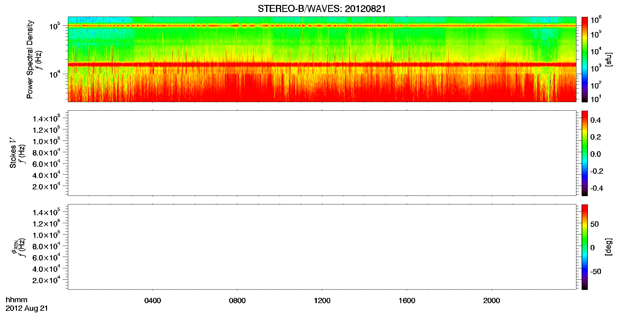Image resolution: width=644 pixels, height=332 pixels.
Task: Click the power spectral density colorbar
Action: click(585, 59)
